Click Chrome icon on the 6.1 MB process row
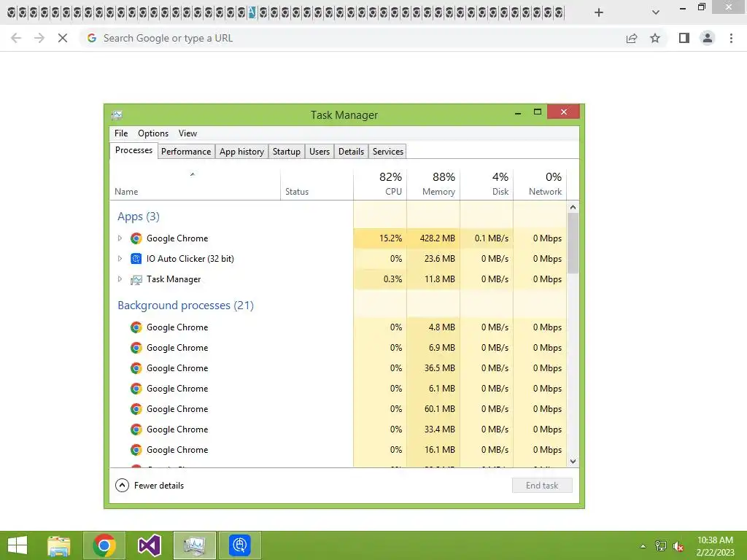747x560 pixels. (x=136, y=389)
